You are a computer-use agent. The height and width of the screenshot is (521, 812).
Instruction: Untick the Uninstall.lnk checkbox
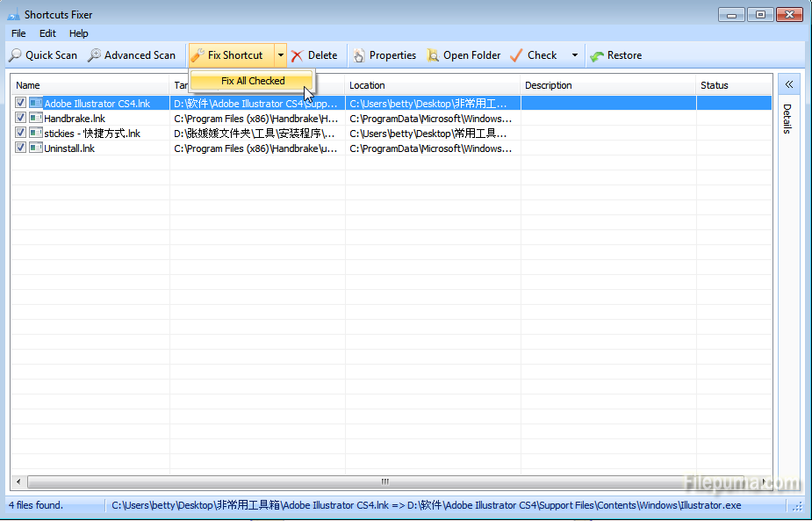21,148
